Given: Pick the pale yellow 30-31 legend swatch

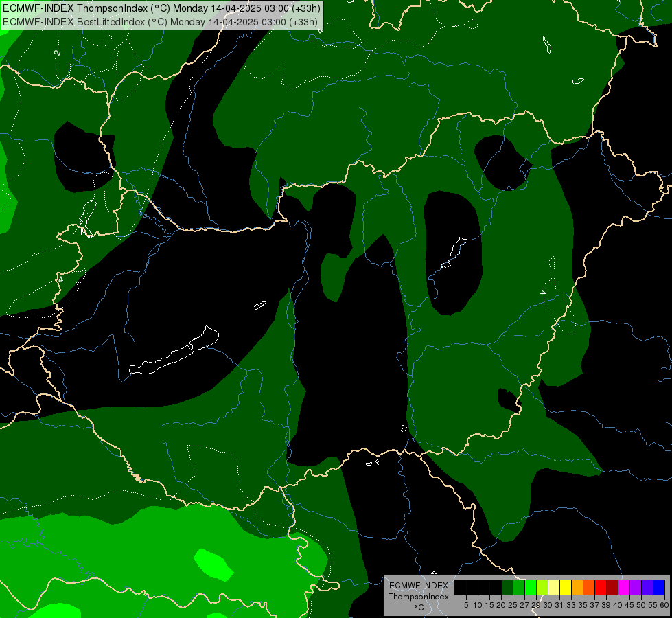Looking at the screenshot, I should tap(554, 587).
